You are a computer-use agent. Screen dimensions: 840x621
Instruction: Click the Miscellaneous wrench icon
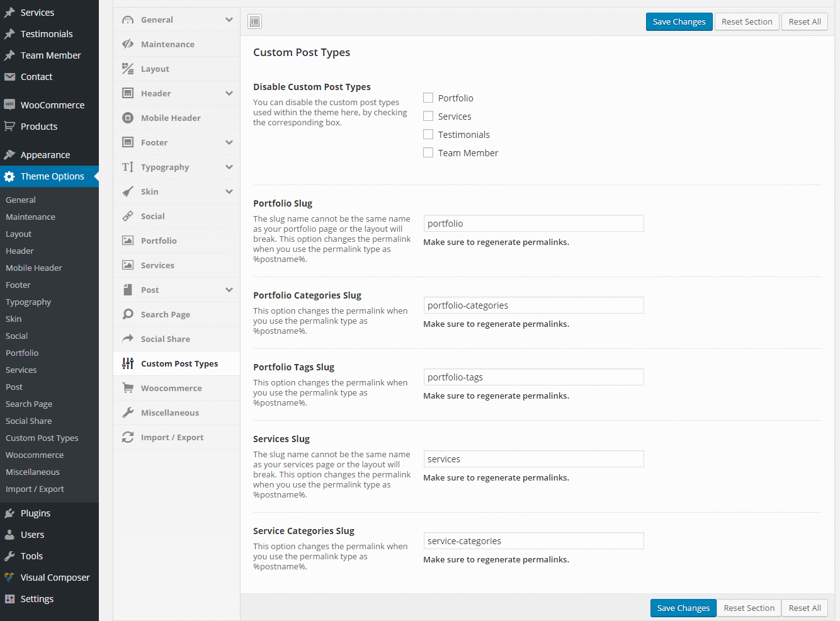128,413
